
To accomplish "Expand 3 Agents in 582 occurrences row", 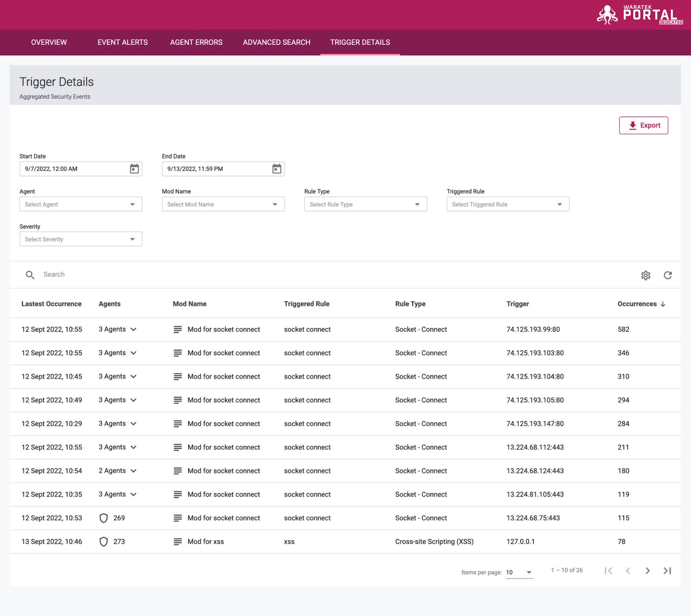I will 117,330.
